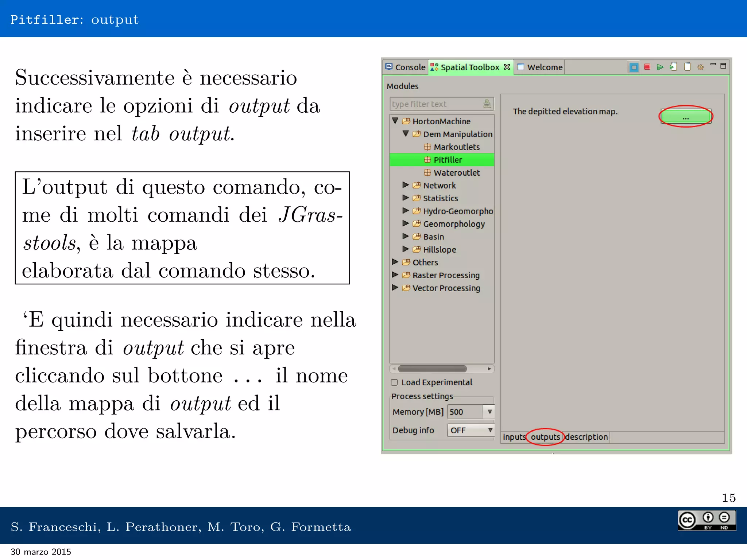The height and width of the screenshot is (560, 747).
Task: Click the Statistics label in tree
Action: [x=441, y=198]
